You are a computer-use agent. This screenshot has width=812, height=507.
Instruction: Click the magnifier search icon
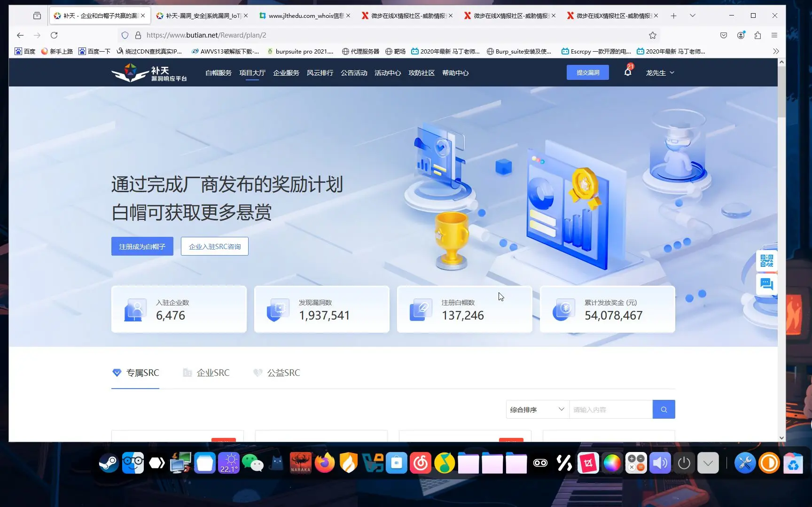664,409
